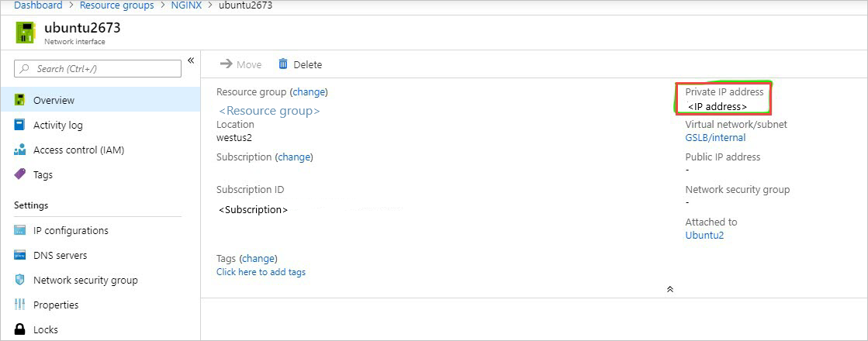The height and width of the screenshot is (341, 868).
Task: Open the Ubuntu2 attached VM link
Action: point(704,235)
